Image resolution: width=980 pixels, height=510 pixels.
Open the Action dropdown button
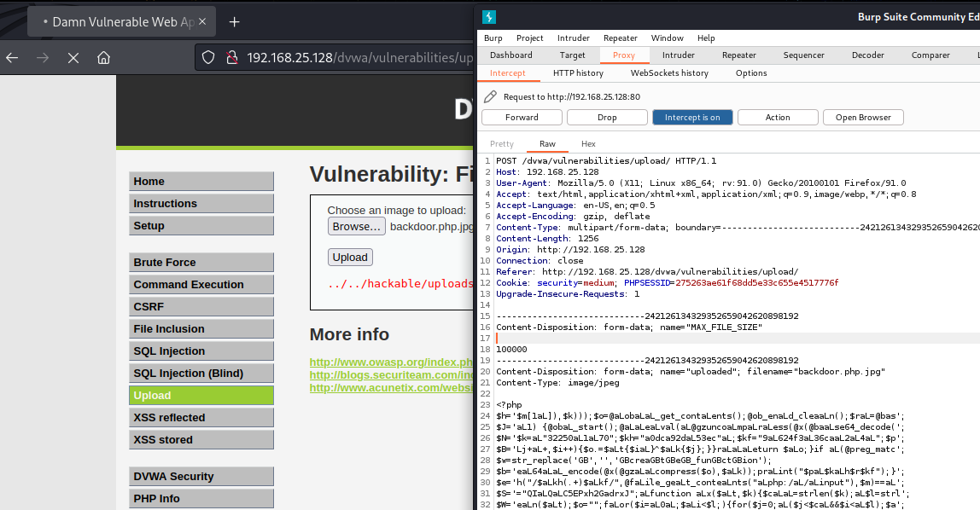[x=778, y=118]
